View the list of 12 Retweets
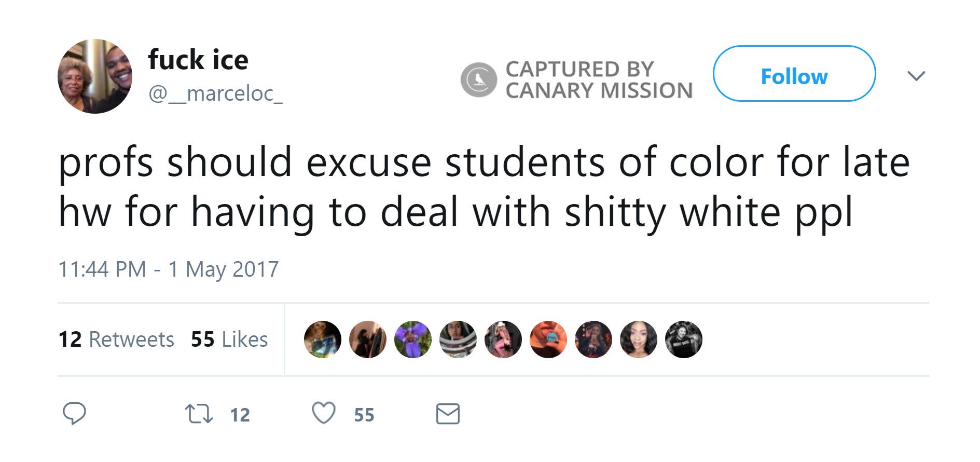Screen dimensions: 980x462 [x=116, y=339]
